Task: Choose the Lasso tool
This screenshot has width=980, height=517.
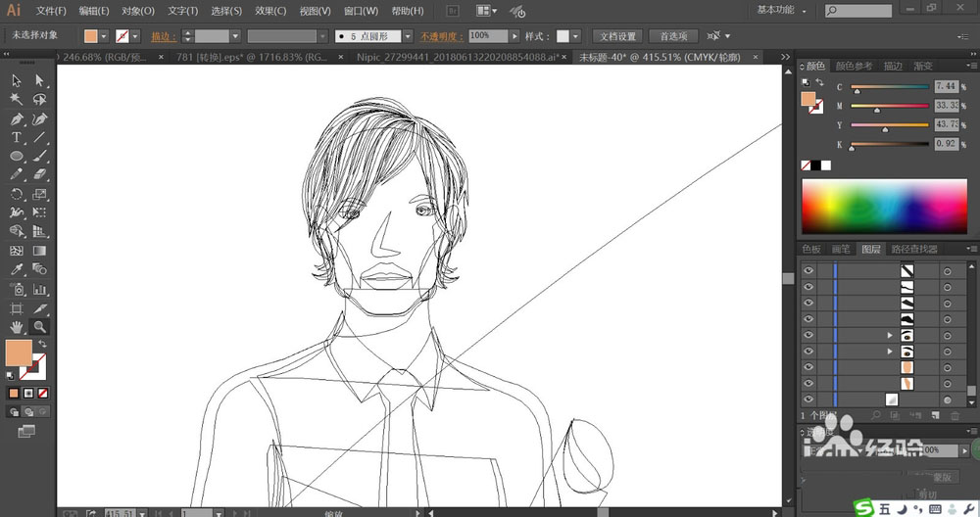Action: (x=39, y=99)
